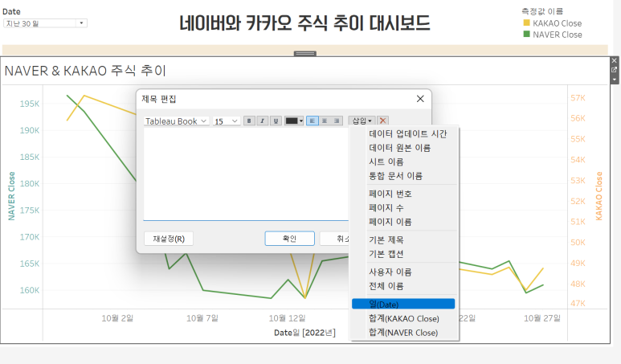Insert 전체 이름 from menu

click(386, 285)
